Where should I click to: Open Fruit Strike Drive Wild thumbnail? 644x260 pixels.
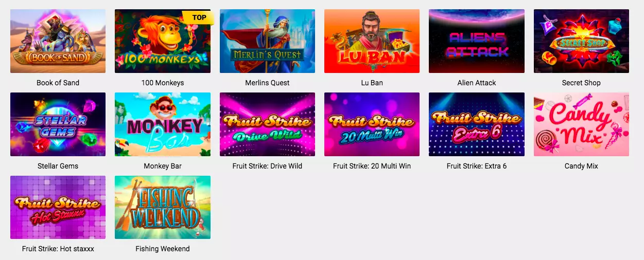coord(267,124)
